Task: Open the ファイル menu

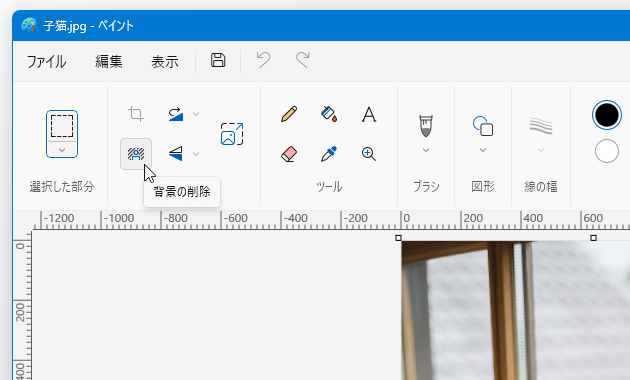Action: pos(46,61)
